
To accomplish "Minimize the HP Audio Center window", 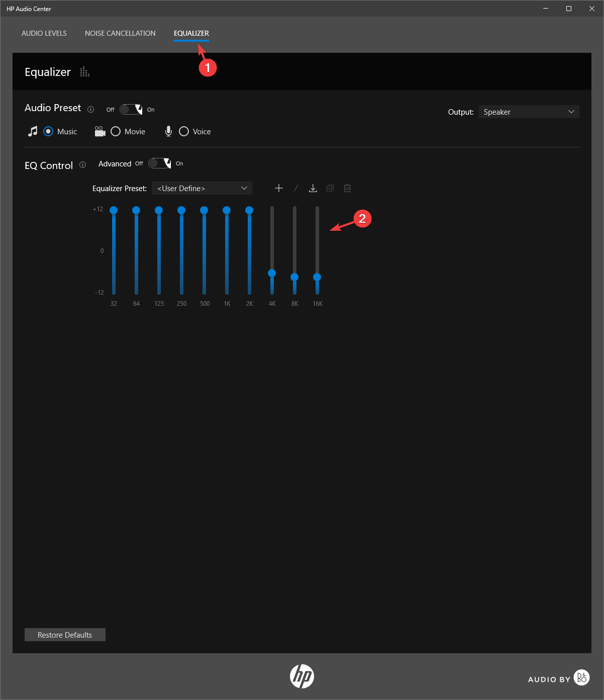I will pyautogui.click(x=546, y=9).
